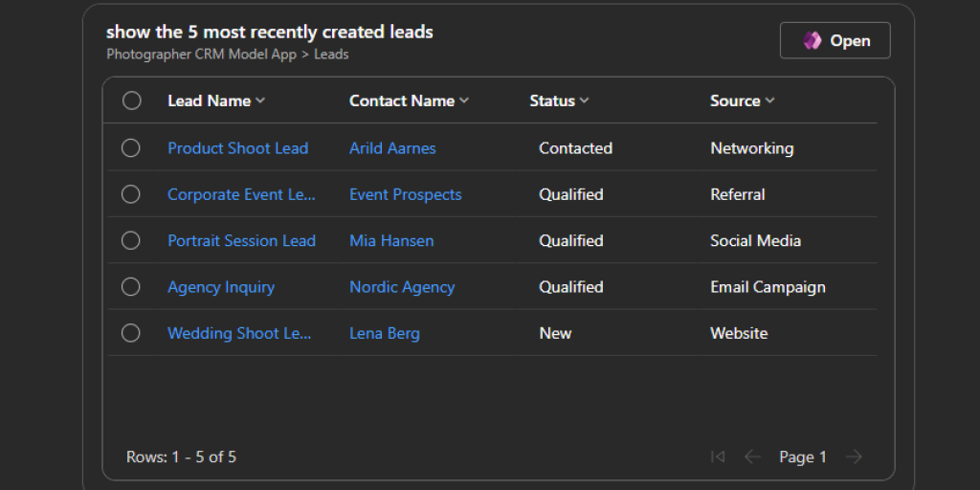
Task: Go to next page arrow
Action: click(x=854, y=457)
